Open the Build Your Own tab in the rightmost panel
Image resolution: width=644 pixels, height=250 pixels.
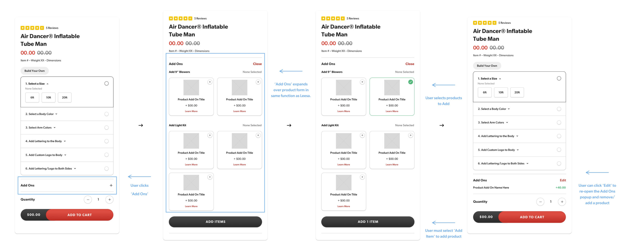487,66
